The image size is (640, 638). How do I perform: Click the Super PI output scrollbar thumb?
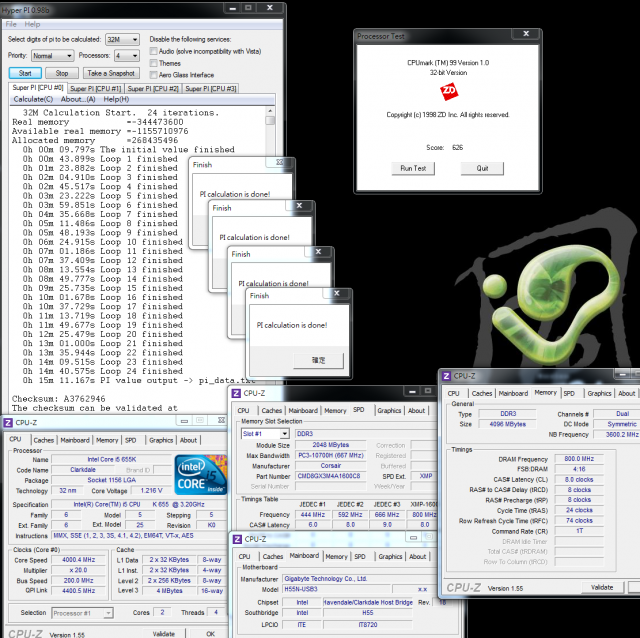click(270, 120)
